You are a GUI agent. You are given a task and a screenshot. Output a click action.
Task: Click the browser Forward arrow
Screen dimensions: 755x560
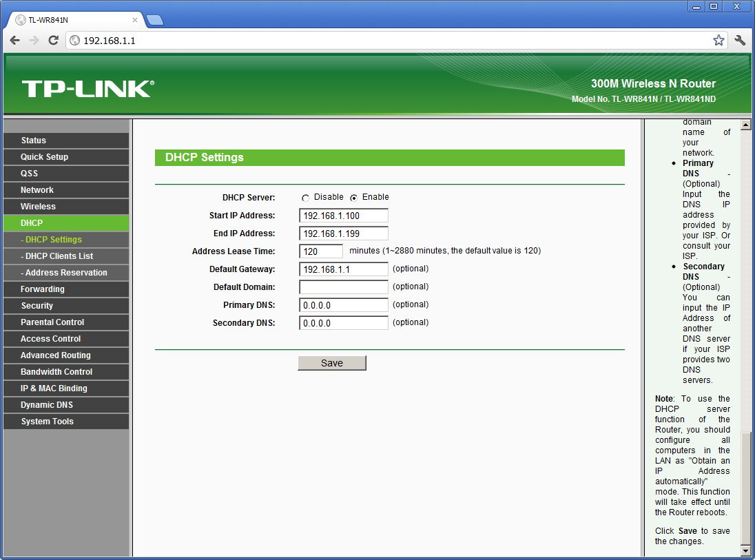34,41
